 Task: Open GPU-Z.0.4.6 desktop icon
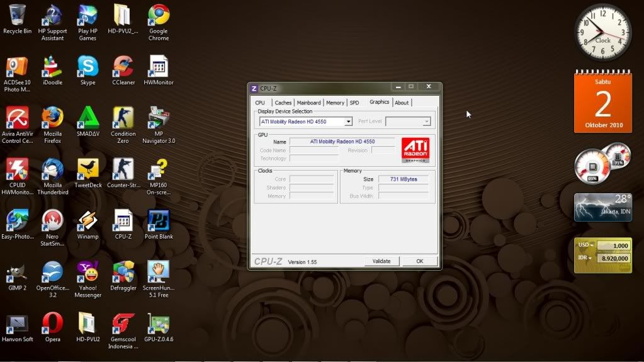[159, 327]
